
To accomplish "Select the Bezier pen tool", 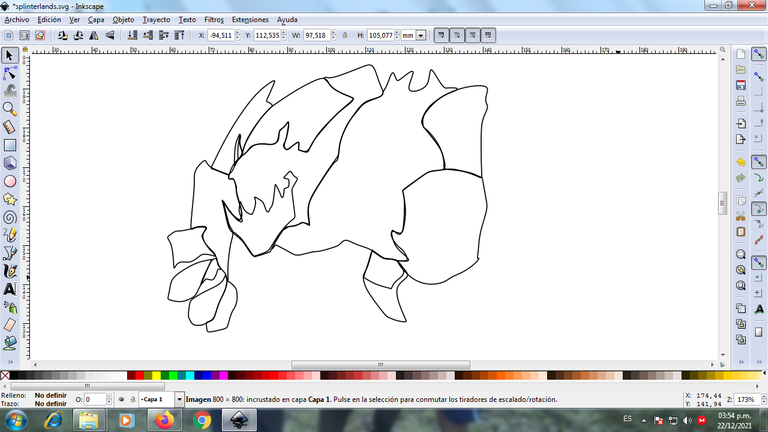I will 9,253.
